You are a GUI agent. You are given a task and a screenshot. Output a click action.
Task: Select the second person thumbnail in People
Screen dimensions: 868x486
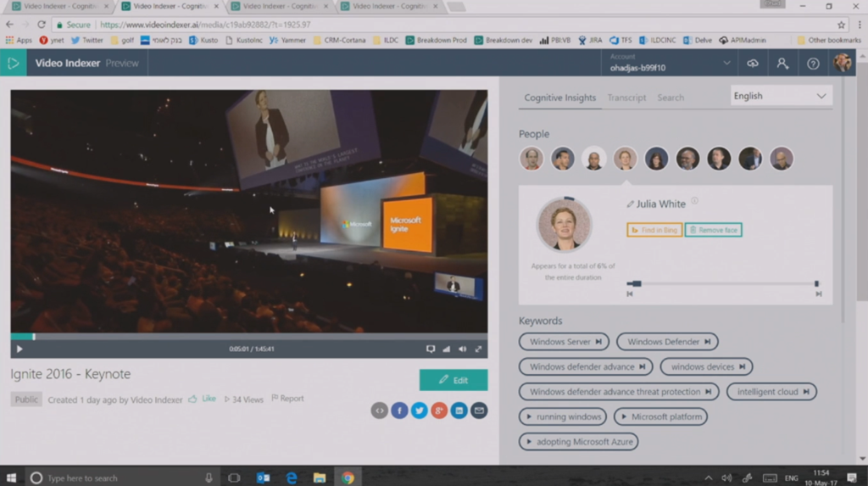563,159
